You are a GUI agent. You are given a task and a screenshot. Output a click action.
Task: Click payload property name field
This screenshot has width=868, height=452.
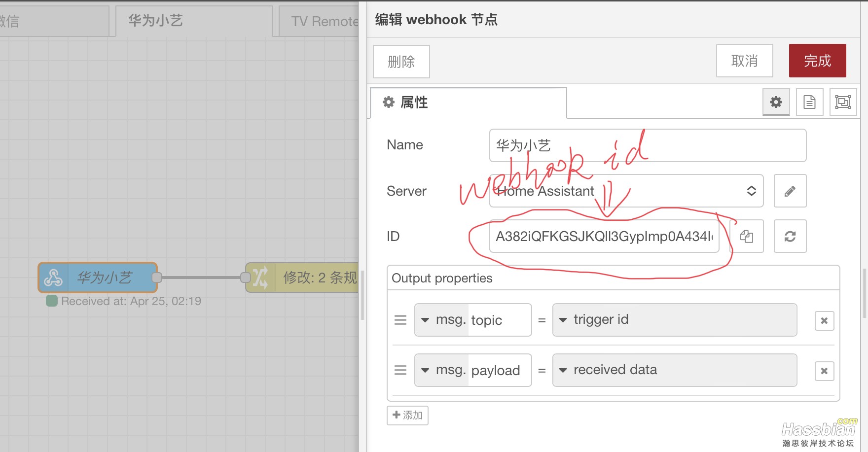[x=499, y=370]
